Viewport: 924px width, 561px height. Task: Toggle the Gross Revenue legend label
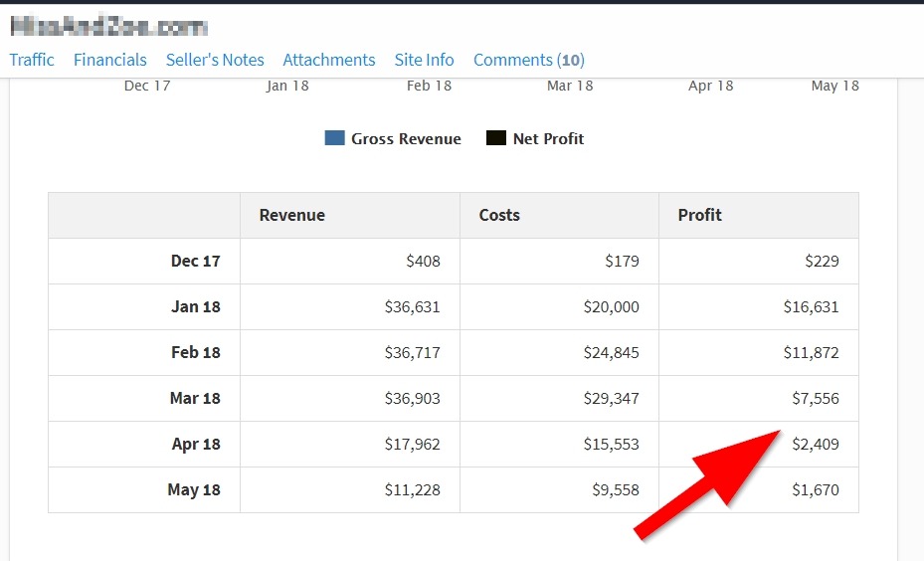pyautogui.click(x=406, y=139)
